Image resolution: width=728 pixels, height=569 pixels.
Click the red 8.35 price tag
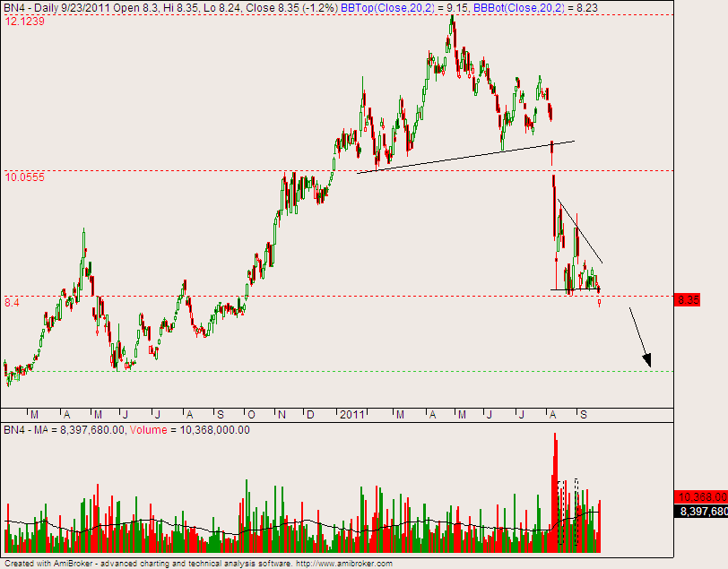(x=687, y=299)
